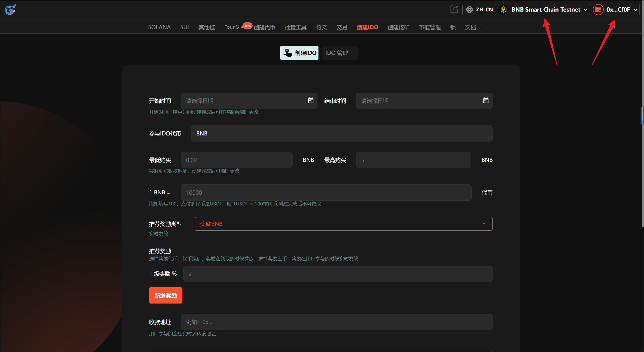The image size is (644, 352).
Task: Open the 推荐奖励类型 reward type dropdown
Action: [343, 224]
